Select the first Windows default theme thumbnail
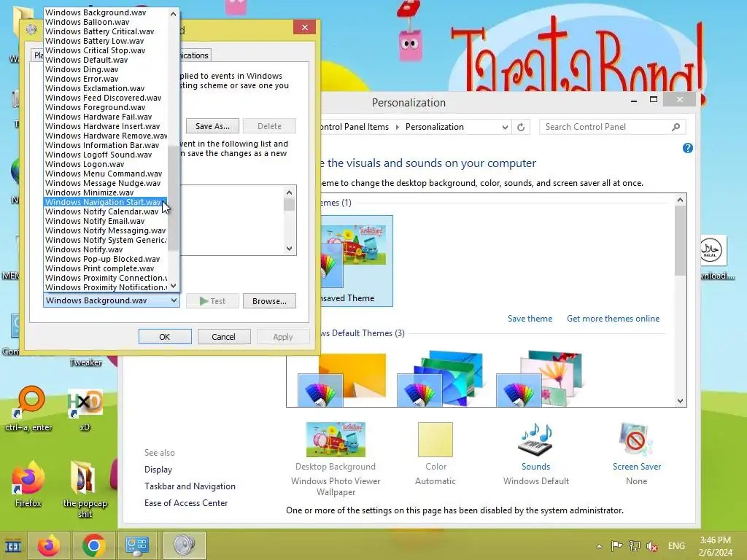Image resolution: width=747 pixels, height=560 pixels. 342,380
